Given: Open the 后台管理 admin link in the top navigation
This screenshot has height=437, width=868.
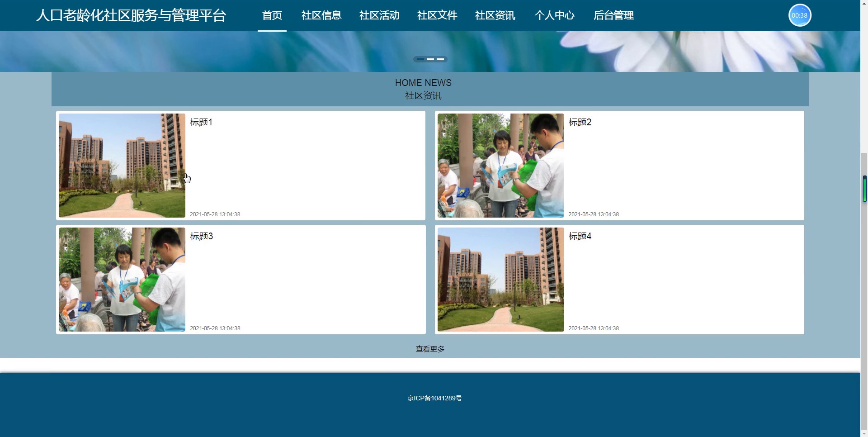Looking at the screenshot, I should point(613,15).
